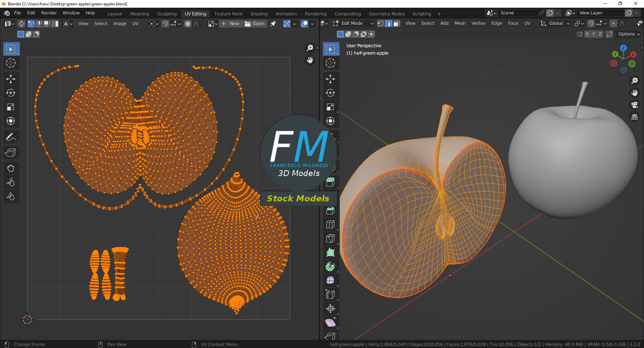Activate the Knife tool in 3D viewport
Screen dimensions: 644x348
click(x=330, y=238)
